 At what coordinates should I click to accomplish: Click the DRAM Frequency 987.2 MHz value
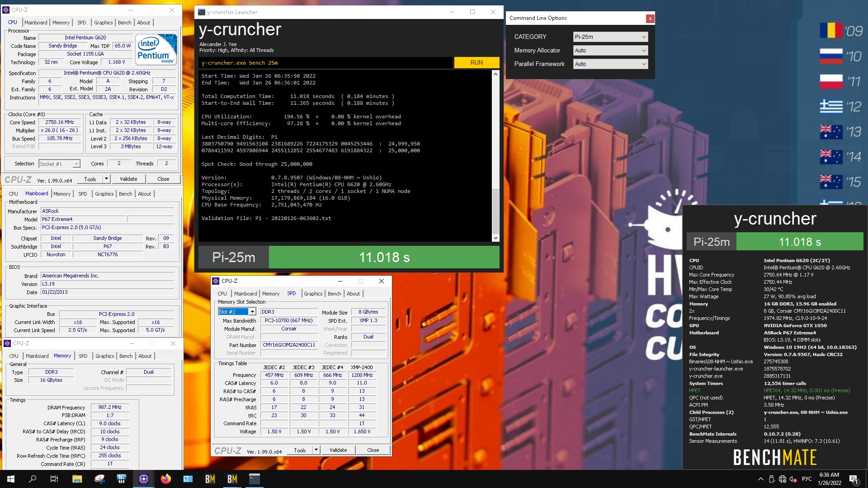pos(110,407)
